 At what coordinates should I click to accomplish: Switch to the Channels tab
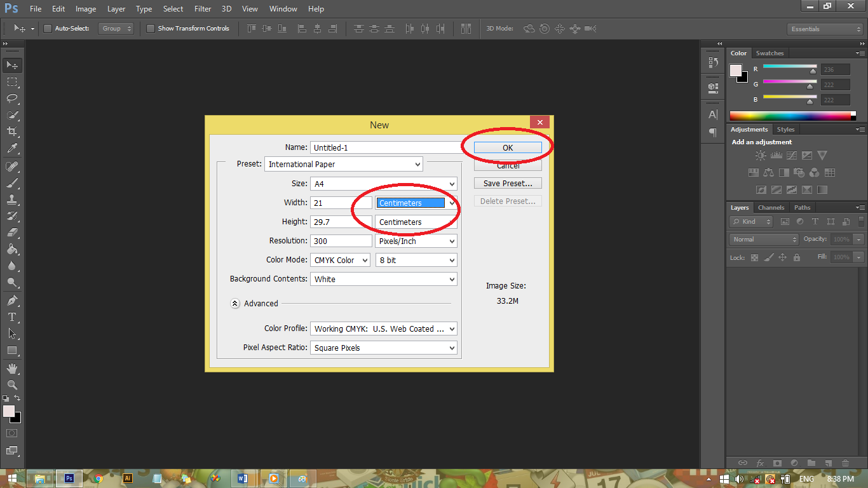coord(771,208)
